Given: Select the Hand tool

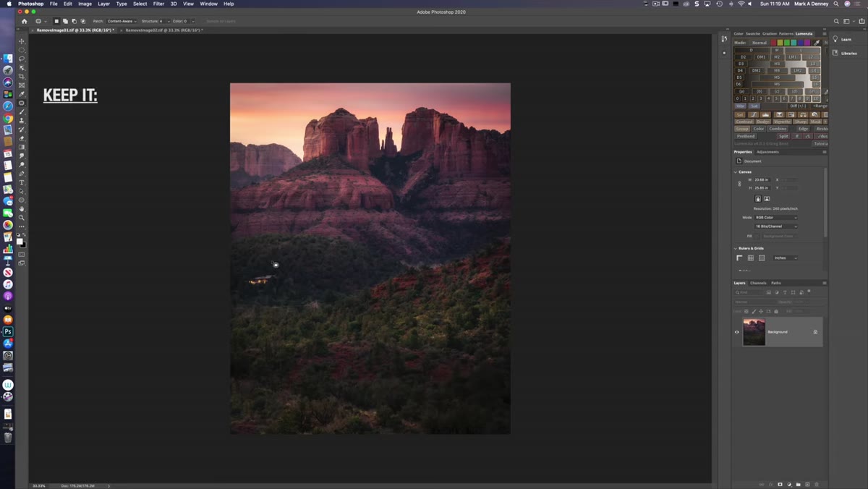Looking at the screenshot, I should (22, 208).
